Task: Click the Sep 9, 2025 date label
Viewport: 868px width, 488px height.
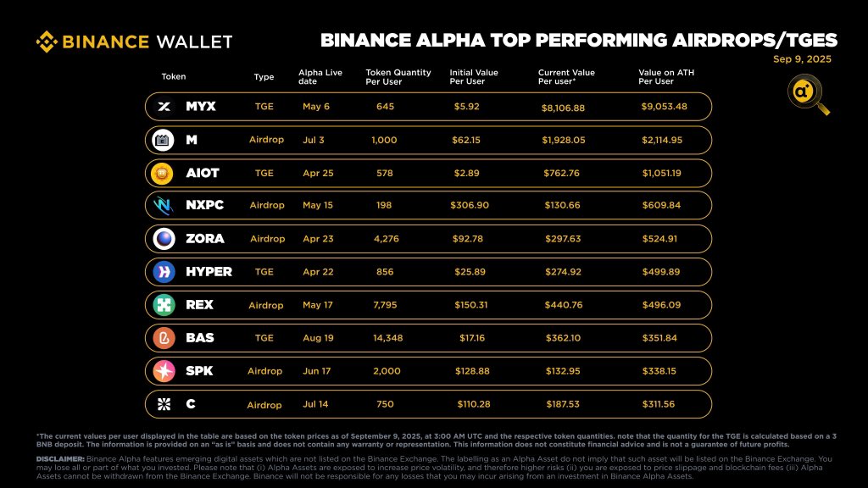Action: pos(803,59)
